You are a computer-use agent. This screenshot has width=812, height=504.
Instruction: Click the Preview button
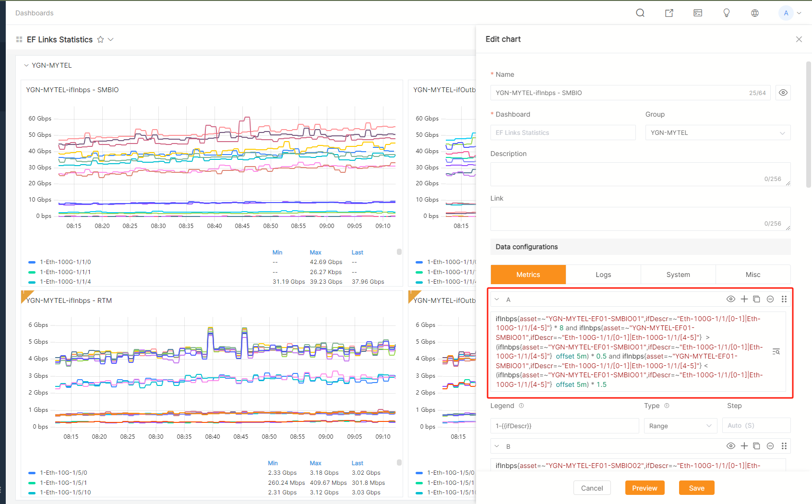(x=645, y=488)
